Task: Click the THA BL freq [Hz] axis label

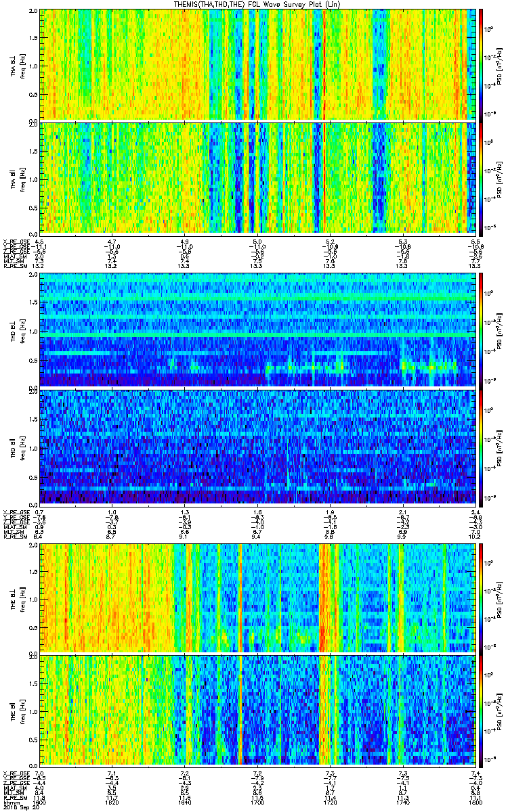Action: (x=22, y=65)
